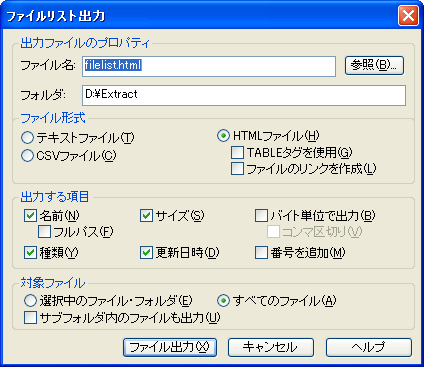Open the ヘルプ button
This screenshot has height=367, width=424.
369,347
